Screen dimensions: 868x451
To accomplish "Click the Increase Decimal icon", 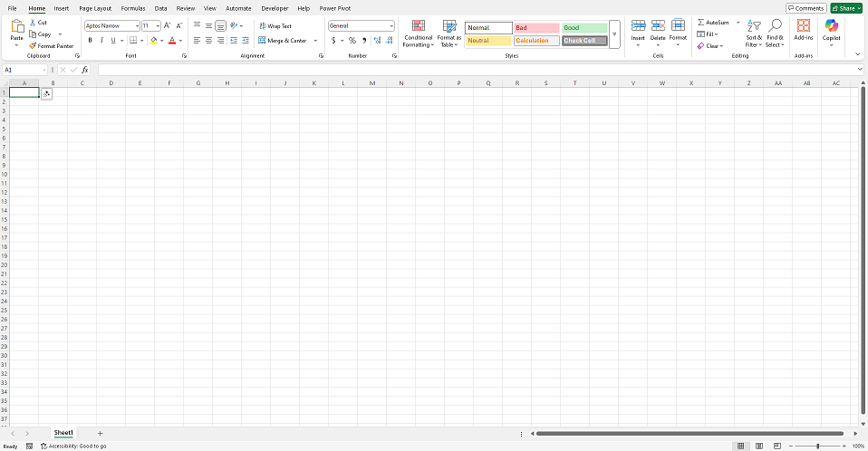I will pyautogui.click(x=377, y=41).
